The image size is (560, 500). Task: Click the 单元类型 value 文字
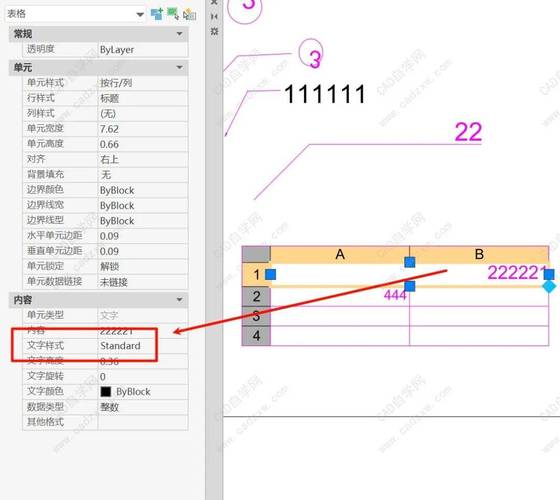pyautogui.click(x=142, y=315)
